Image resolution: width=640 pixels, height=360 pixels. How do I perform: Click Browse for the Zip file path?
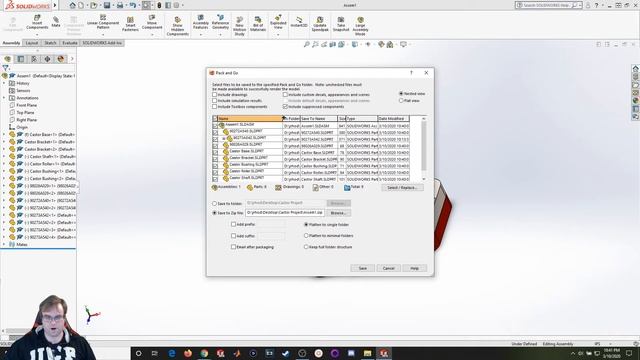tap(338, 213)
